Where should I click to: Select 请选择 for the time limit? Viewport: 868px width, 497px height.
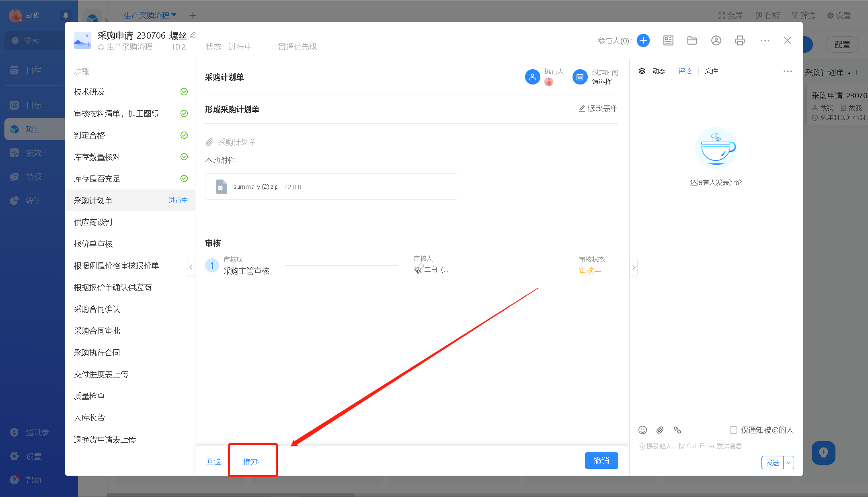coord(602,81)
